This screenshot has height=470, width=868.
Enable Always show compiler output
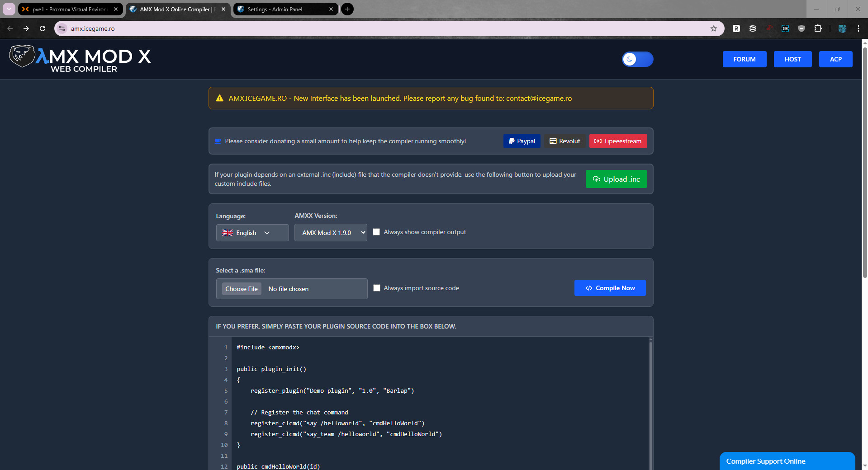pyautogui.click(x=376, y=232)
